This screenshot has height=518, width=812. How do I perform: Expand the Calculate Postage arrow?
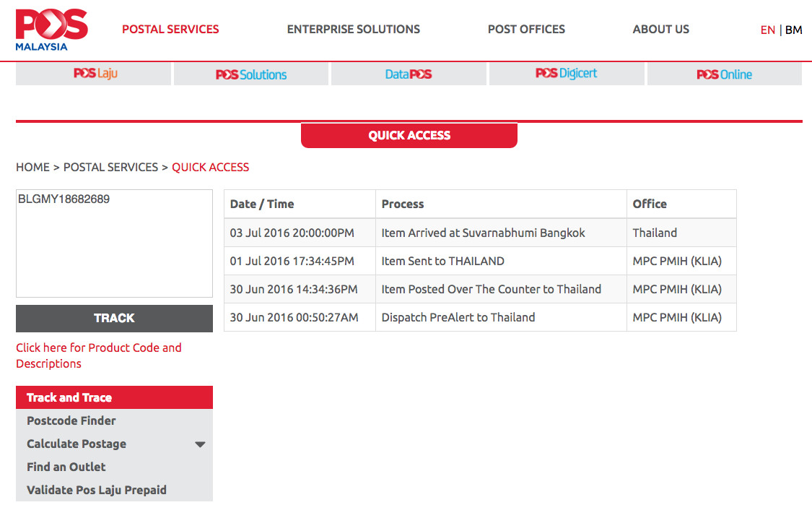[x=200, y=444]
